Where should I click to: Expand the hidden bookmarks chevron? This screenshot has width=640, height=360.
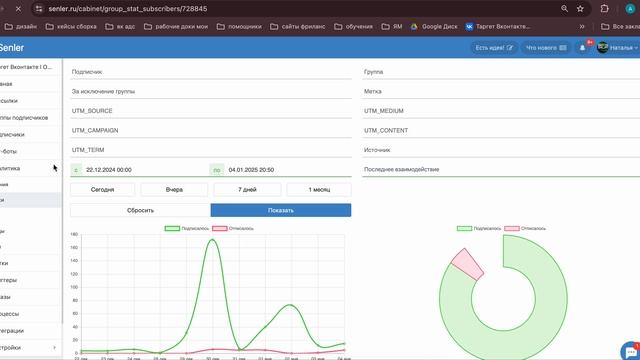coord(582,27)
